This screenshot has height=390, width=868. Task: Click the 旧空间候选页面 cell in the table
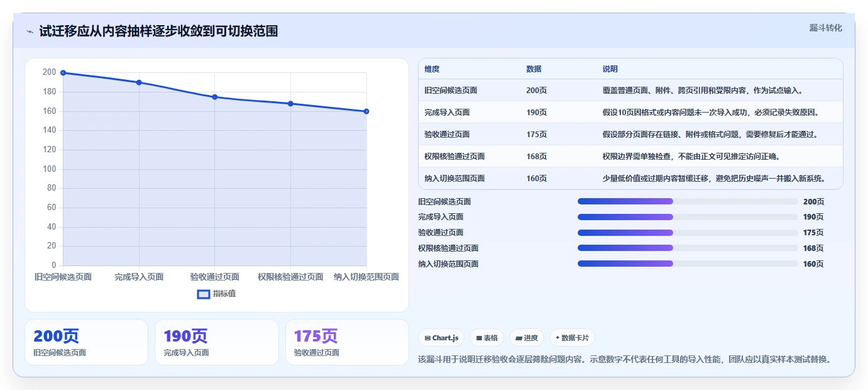coord(451,91)
